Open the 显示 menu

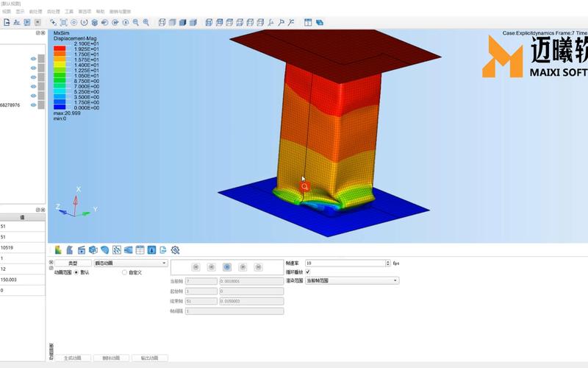(x=20, y=12)
